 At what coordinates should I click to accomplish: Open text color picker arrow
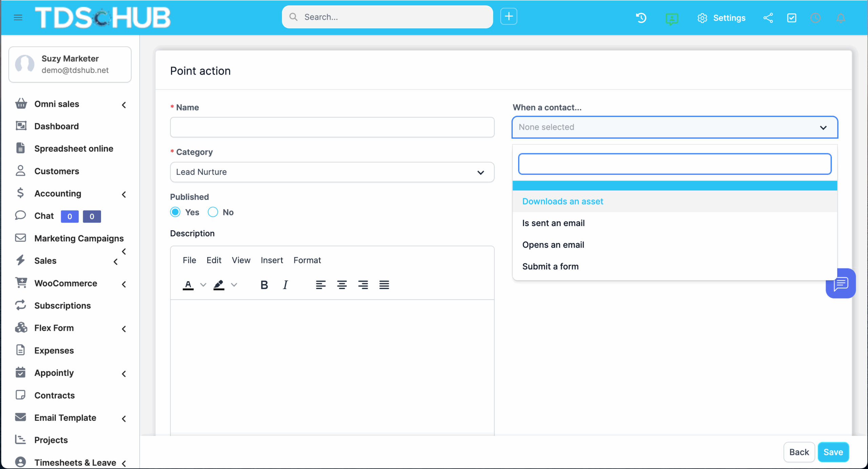click(203, 285)
